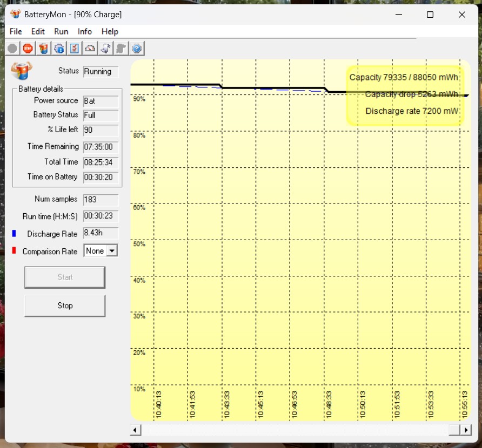The width and height of the screenshot is (482, 448).
Task: Click the graph scrollbar right arrow
Action: point(466,430)
